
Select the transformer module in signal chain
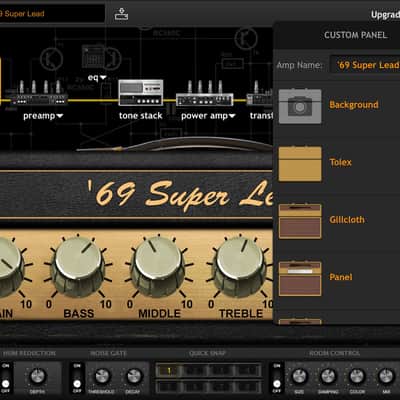coord(260,93)
